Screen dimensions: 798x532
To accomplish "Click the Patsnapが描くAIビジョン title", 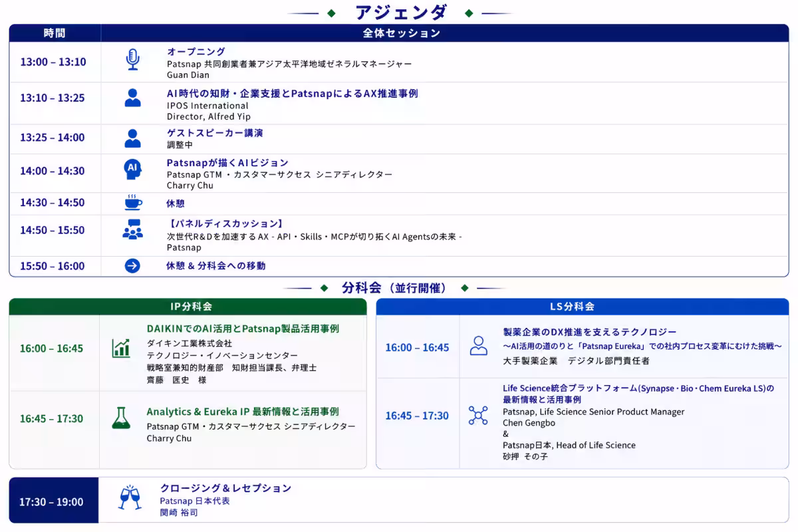I will coord(227,163).
